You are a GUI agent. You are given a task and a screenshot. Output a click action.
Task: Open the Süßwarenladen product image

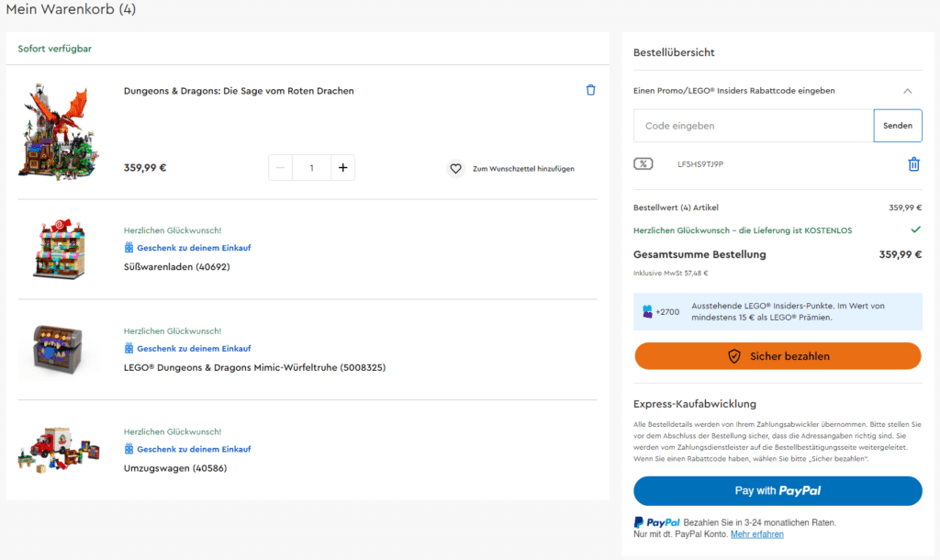[59, 249]
